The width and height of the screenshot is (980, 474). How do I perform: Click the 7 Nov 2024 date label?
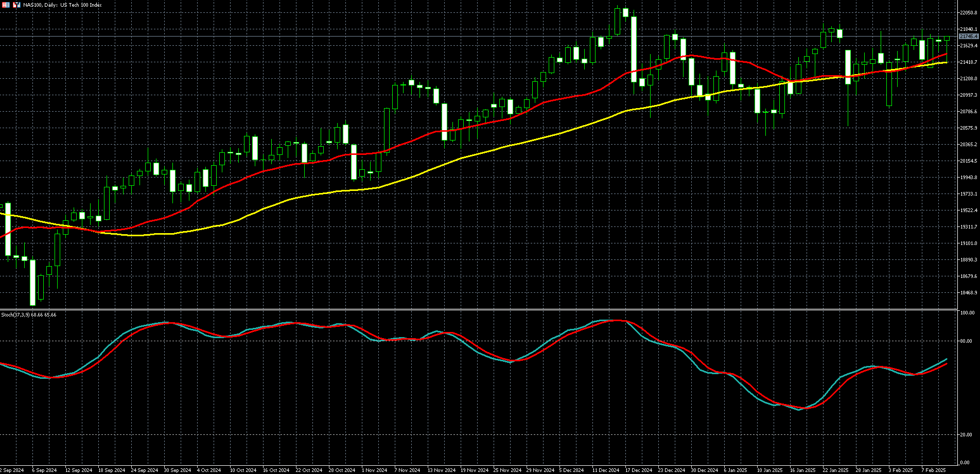click(x=407, y=470)
